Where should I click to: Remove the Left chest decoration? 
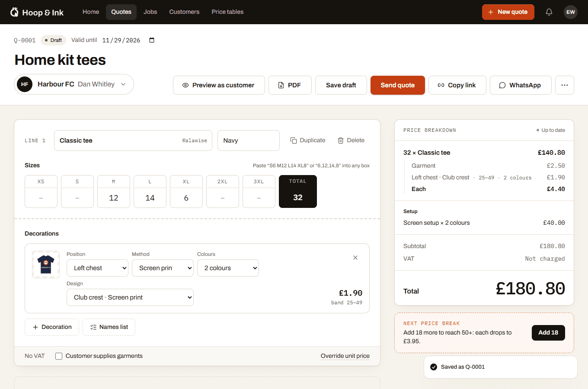tap(355, 258)
